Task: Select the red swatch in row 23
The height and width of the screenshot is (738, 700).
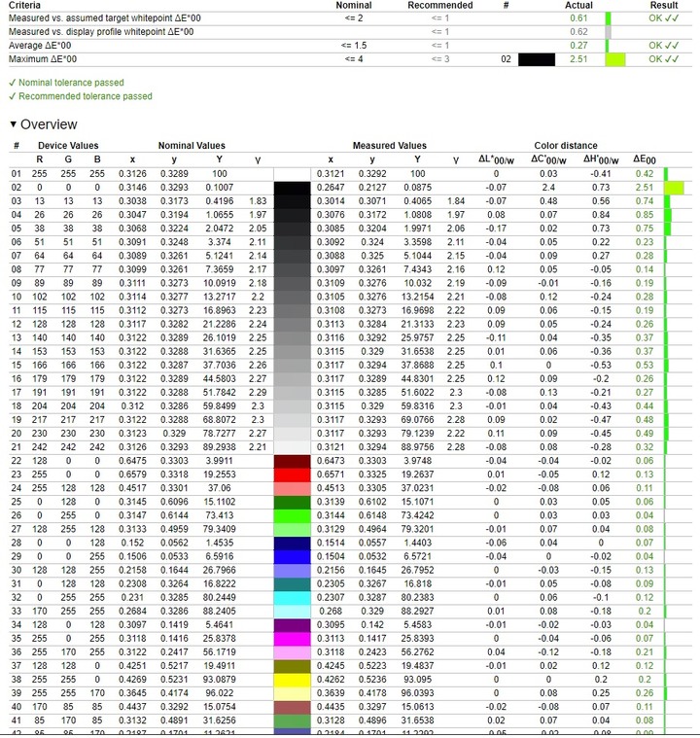Action: (x=293, y=474)
